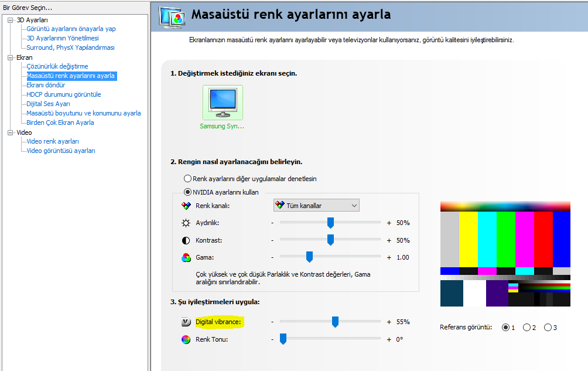
Task: Click the Gama color circles icon
Action: pyautogui.click(x=186, y=258)
